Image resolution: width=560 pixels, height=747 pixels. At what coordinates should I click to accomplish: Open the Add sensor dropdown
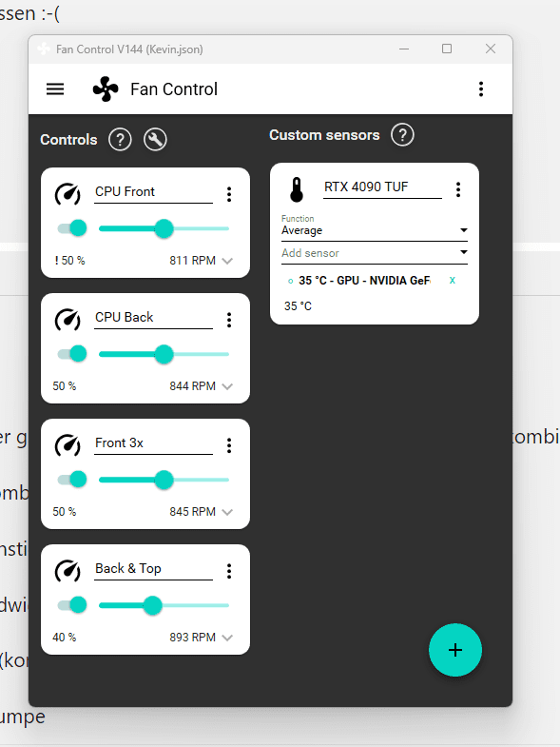coord(375,253)
